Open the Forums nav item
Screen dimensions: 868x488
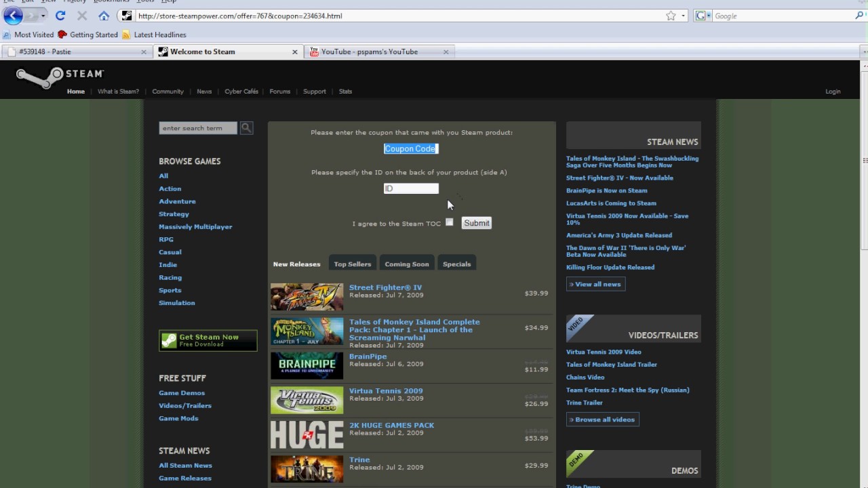coord(279,91)
